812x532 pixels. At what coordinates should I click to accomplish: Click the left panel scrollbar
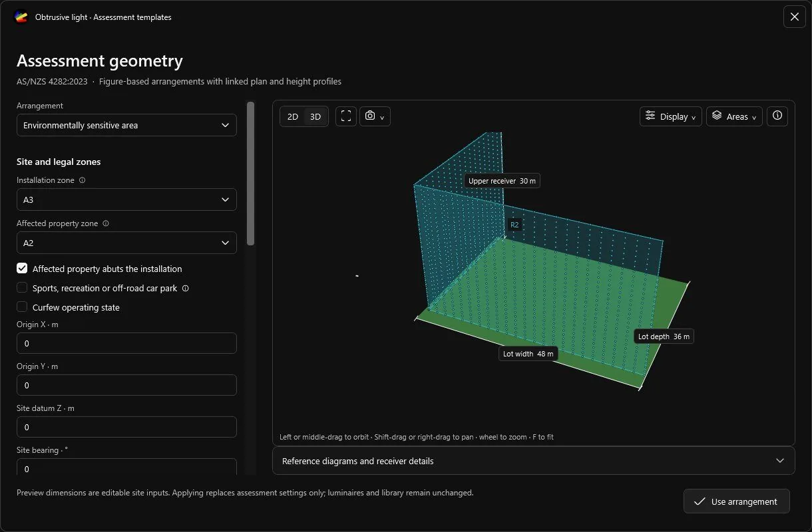pos(250,174)
